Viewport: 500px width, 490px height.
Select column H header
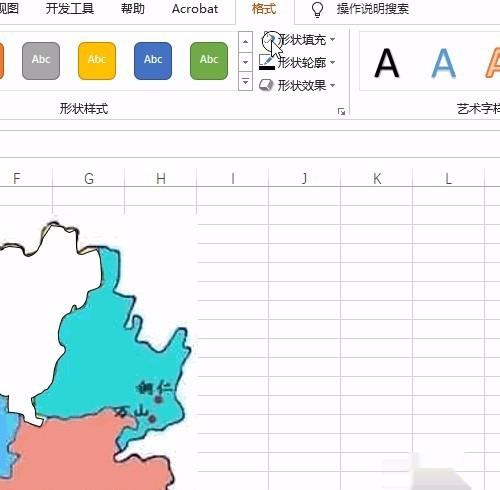pos(161,178)
